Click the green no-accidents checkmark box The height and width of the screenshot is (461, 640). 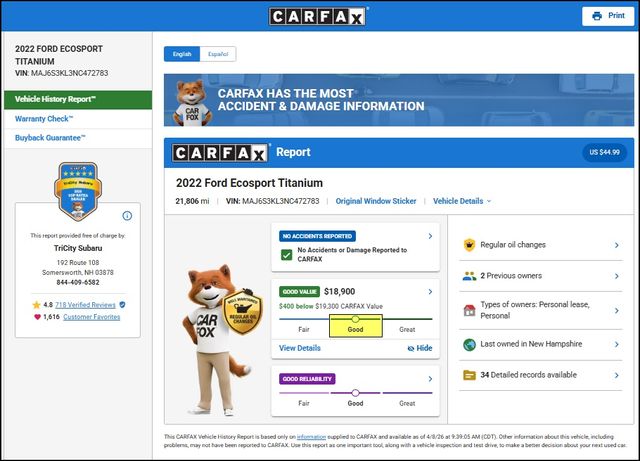tap(286, 255)
